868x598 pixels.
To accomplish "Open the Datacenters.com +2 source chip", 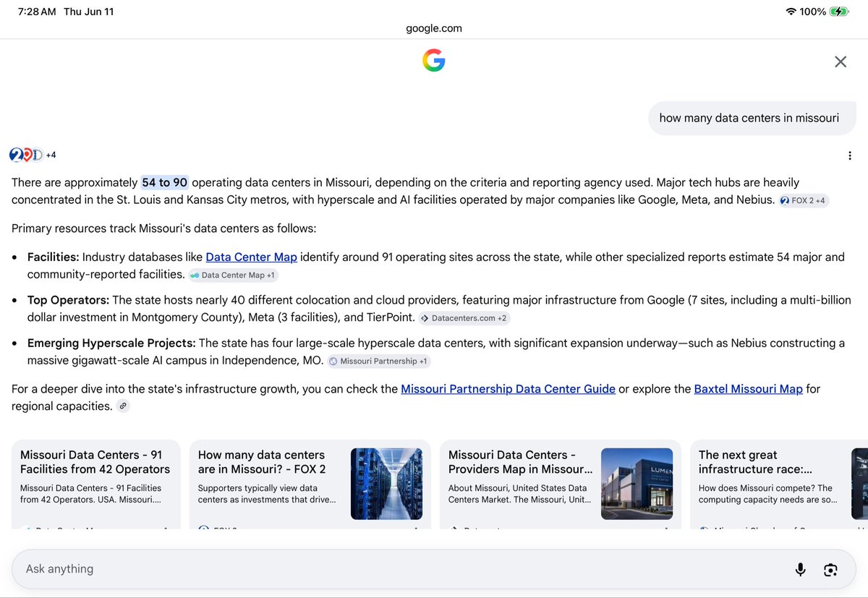I will pyautogui.click(x=465, y=317).
